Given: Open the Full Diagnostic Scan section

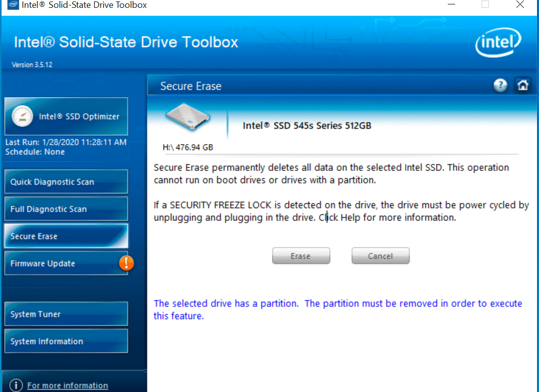Looking at the screenshot, I should 66,209.
